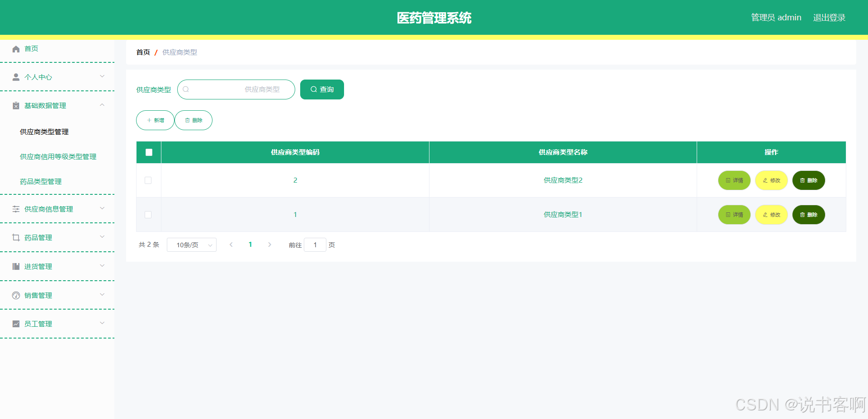
Task: Click the 供应商类型 search input field
Action: point(236,89)
